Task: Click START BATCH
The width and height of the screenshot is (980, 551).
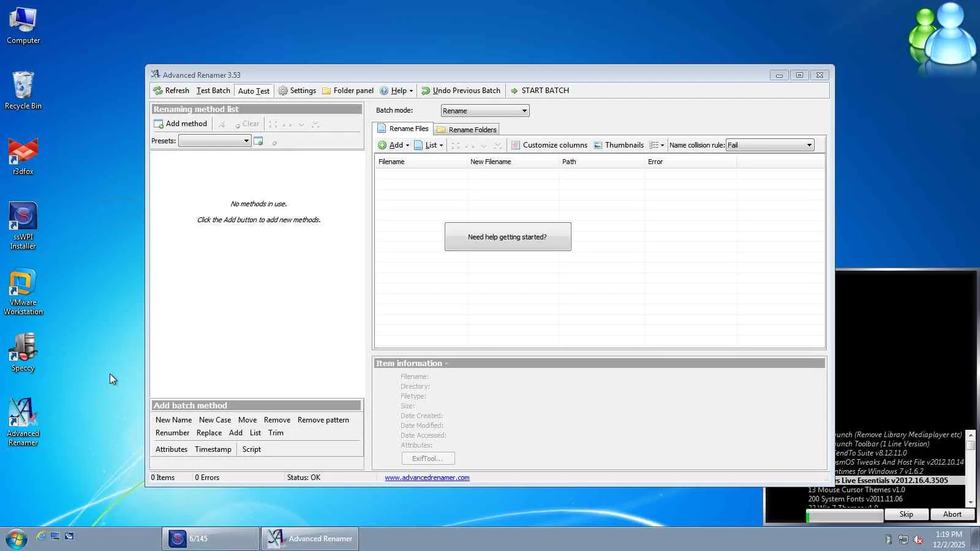Action: click(x=540, y=91)
